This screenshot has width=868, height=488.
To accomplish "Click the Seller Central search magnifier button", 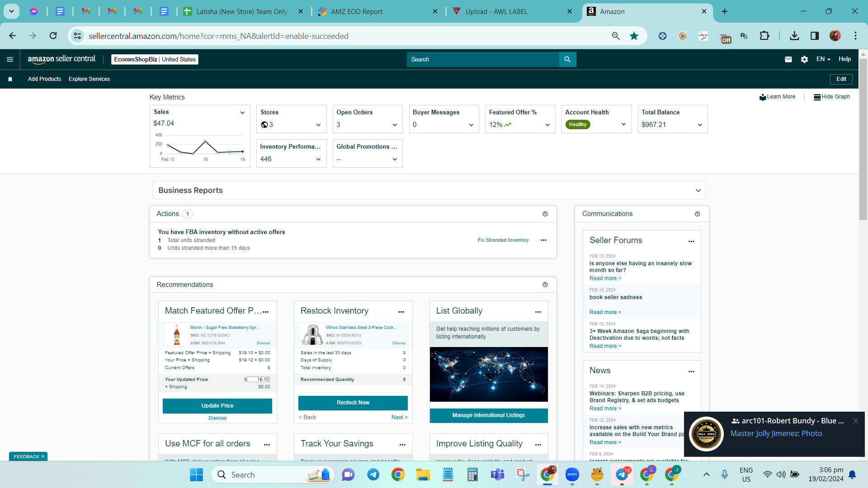I will pyautogui.click(x=567, y=59).
